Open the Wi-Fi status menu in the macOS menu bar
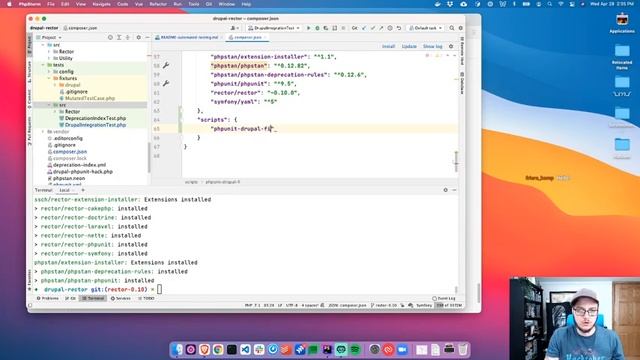This screenshot has height=360, width=640. [x=561, y=4]
